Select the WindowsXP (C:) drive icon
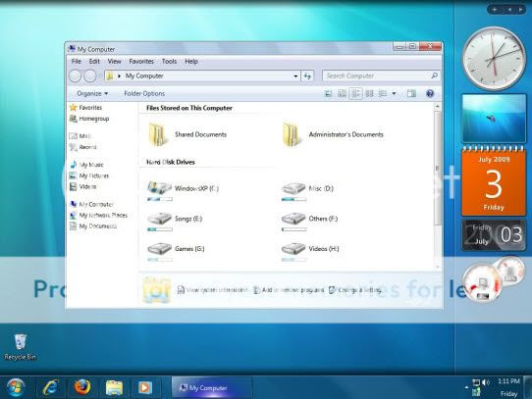Viewport: 532px width, 399px height. 159,187
